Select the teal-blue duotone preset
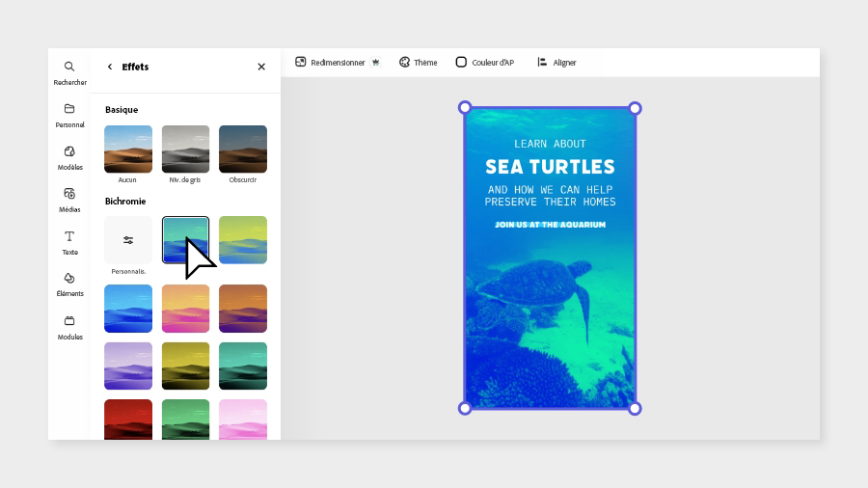The height and width of the screenshot is (488, 868). [185, 240]
